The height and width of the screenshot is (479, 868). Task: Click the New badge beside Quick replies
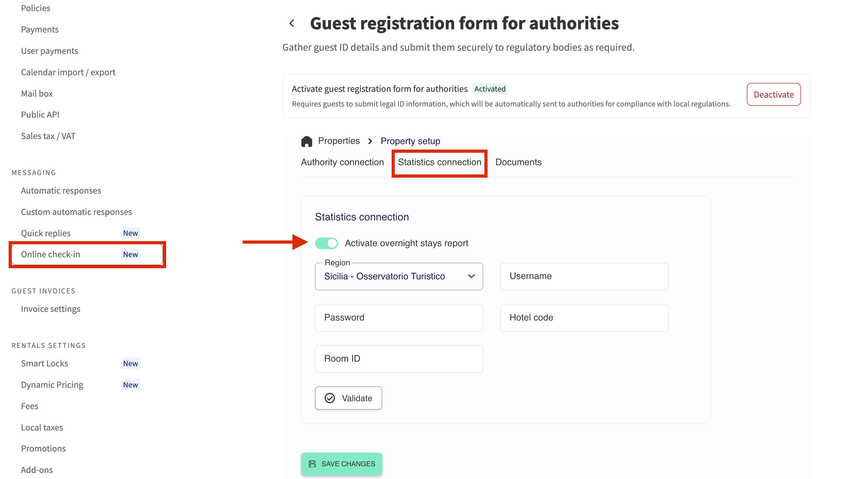130,233
